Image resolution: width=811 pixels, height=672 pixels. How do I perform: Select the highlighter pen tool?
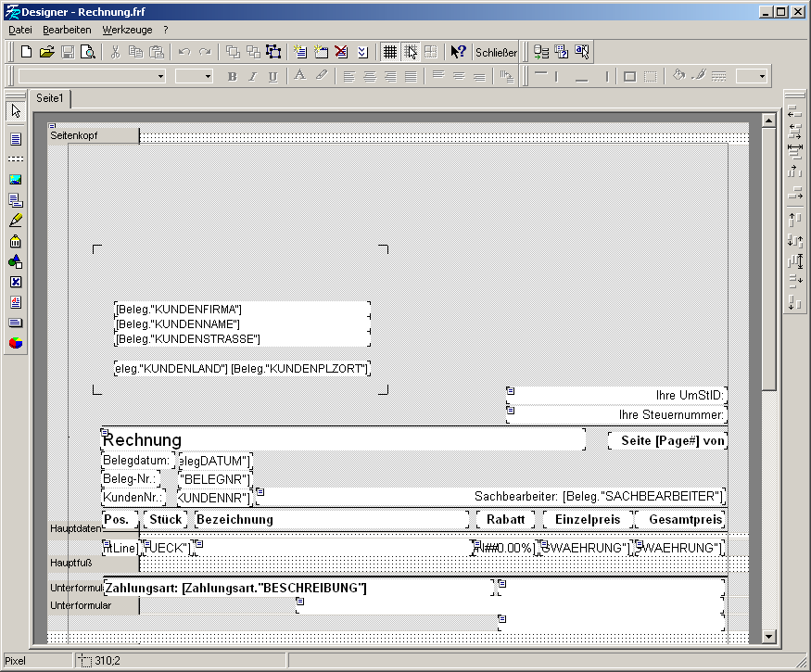[16, 221]
